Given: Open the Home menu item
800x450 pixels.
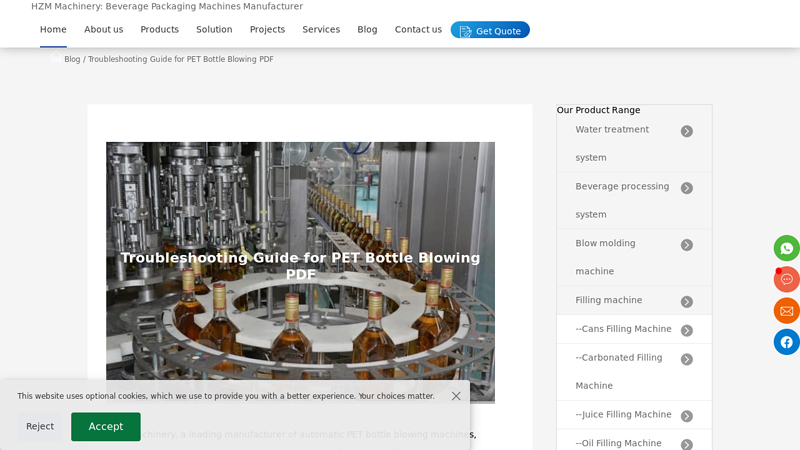Looking at the screenshot, I should (x=53, y=30).
